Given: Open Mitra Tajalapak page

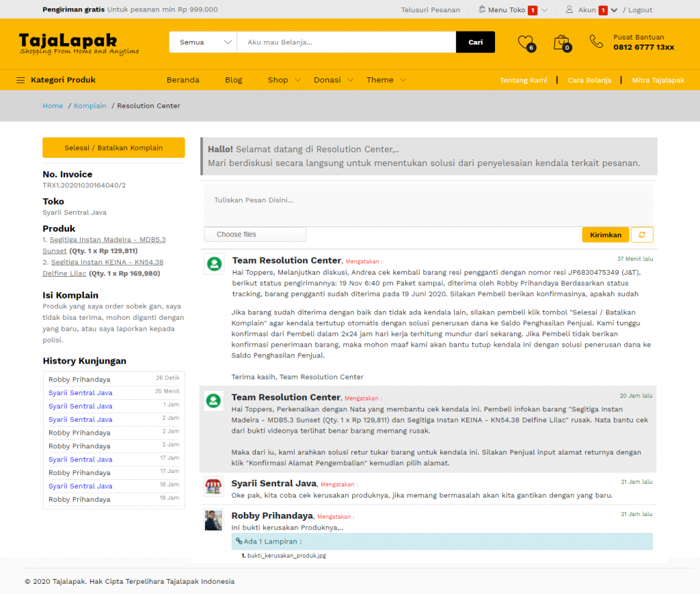Looking at the screenshot, I should (658, 81).
